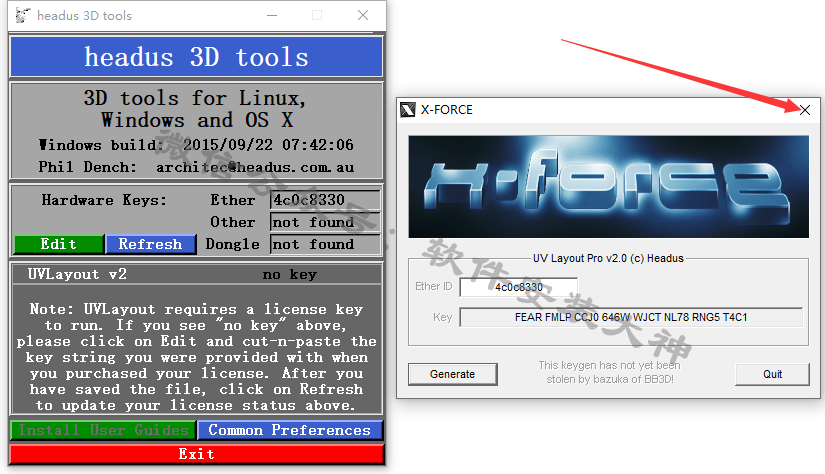Click the green Edit button
Viewport: 825px width, 474px height.
click(58, 244)
